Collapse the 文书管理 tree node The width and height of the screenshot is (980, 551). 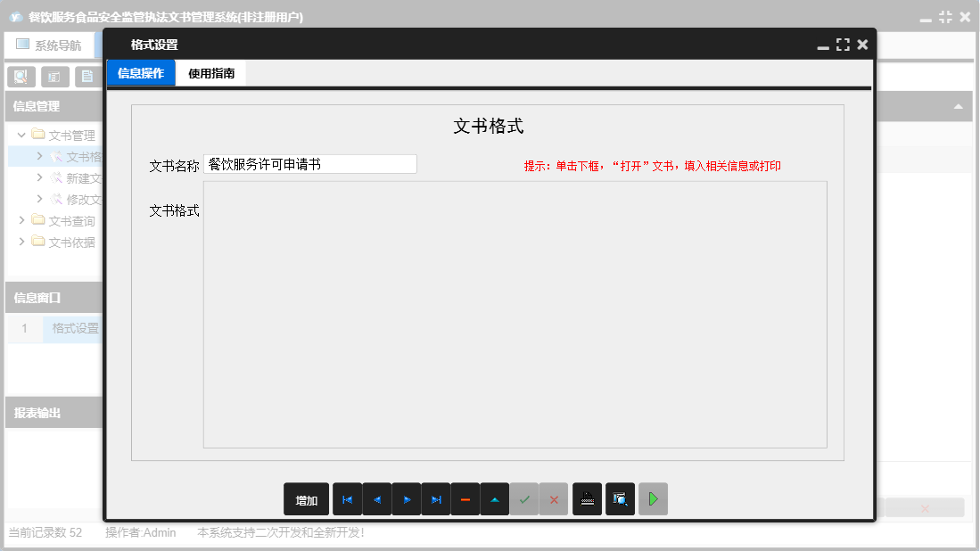(x=21, y=135)
